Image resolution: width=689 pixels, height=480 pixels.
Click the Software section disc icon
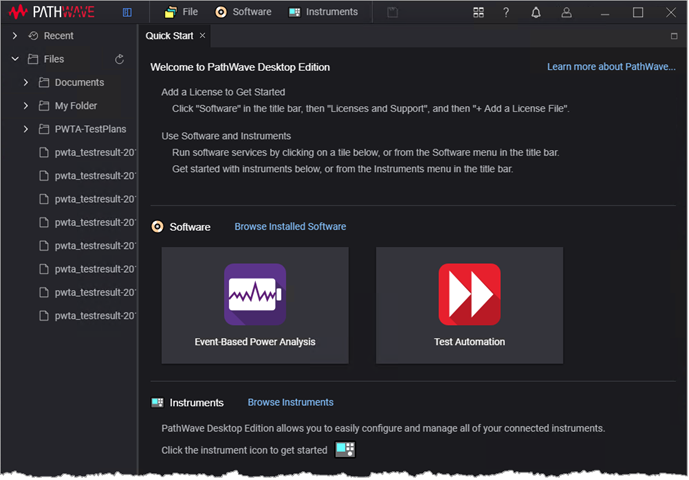[157, 226]
